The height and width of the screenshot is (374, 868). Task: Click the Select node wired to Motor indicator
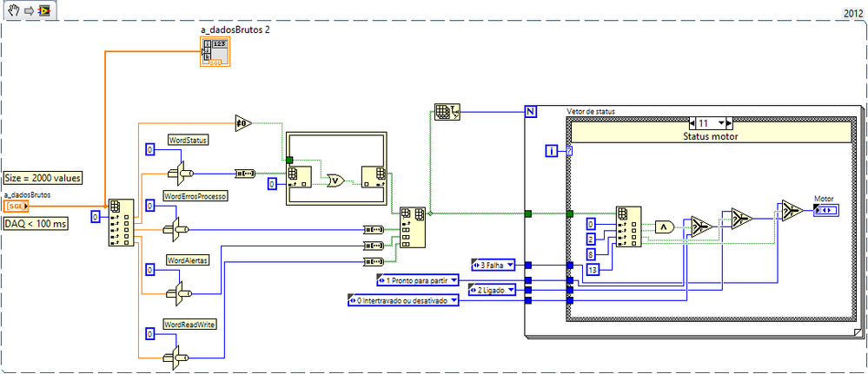(792, 210)
